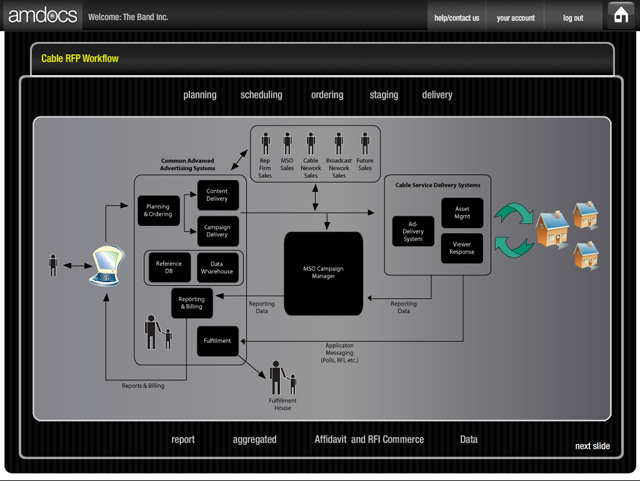The height and width of the screenshot is (481, 640).
Task: Open help/contact us
Action: (456, 18)
